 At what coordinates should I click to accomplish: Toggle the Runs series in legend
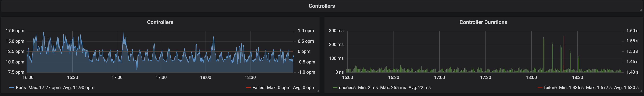click(21, 87)
